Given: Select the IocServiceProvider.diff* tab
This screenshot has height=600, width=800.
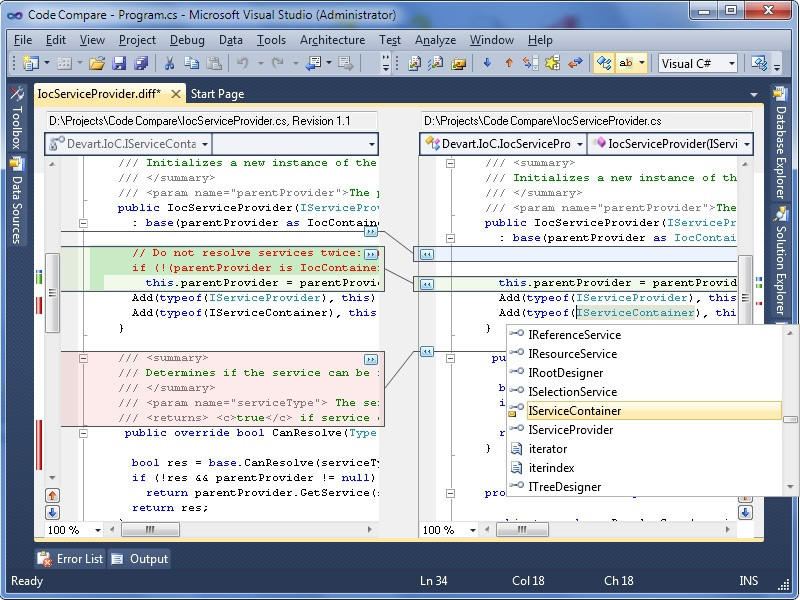Looking at the screenshot, I should pyautogui.click(x=99, y=94).
